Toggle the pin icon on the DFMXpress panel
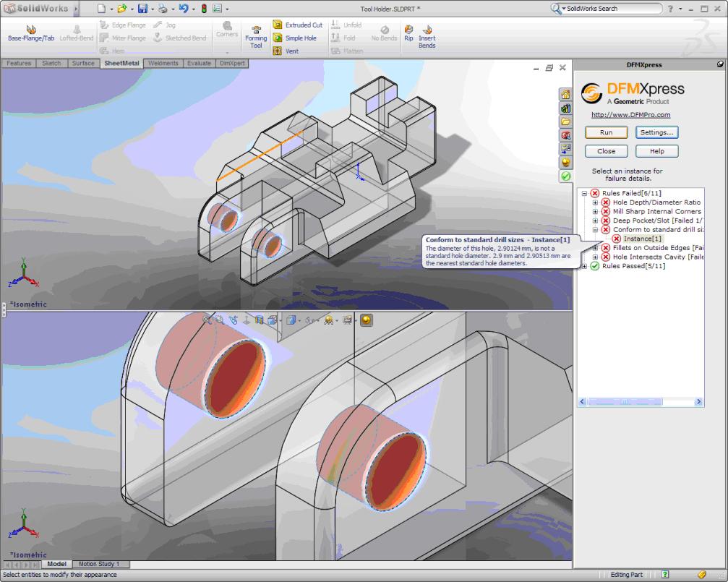 (720, 64)
